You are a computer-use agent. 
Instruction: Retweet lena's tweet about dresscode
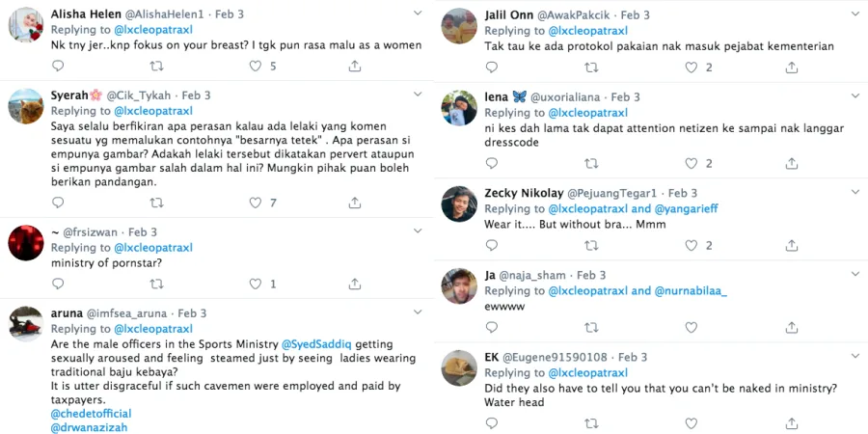coord(589,164)
